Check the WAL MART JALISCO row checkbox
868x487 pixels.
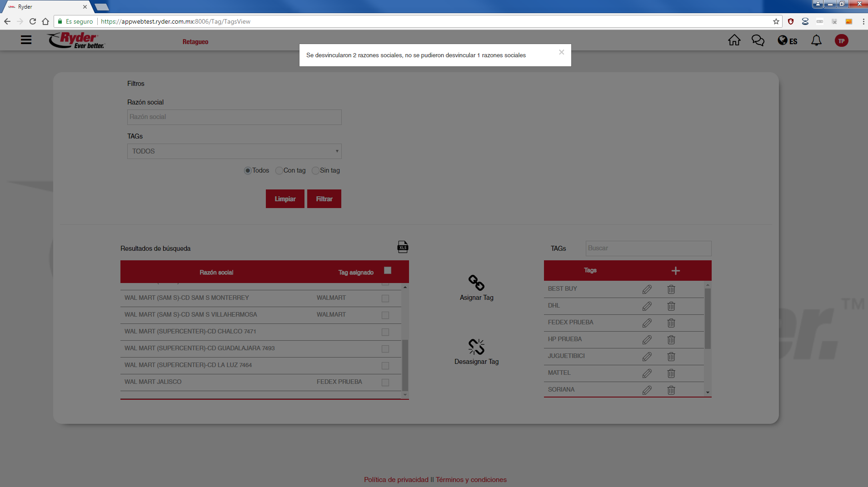coord(385,383)
